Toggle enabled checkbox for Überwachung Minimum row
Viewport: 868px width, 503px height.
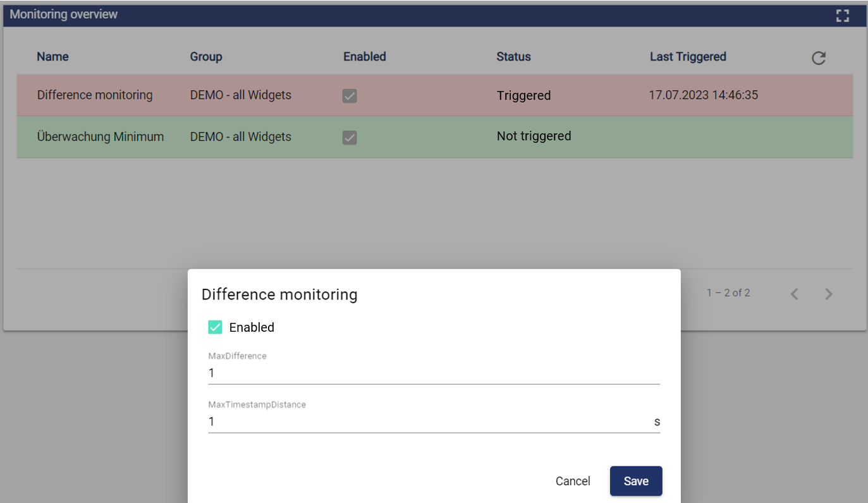click(x=350, y=137)
